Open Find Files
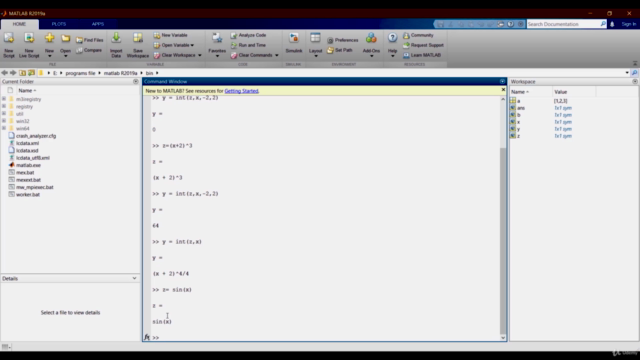Viewport: 640px width, 360px height. pos(89,40)
